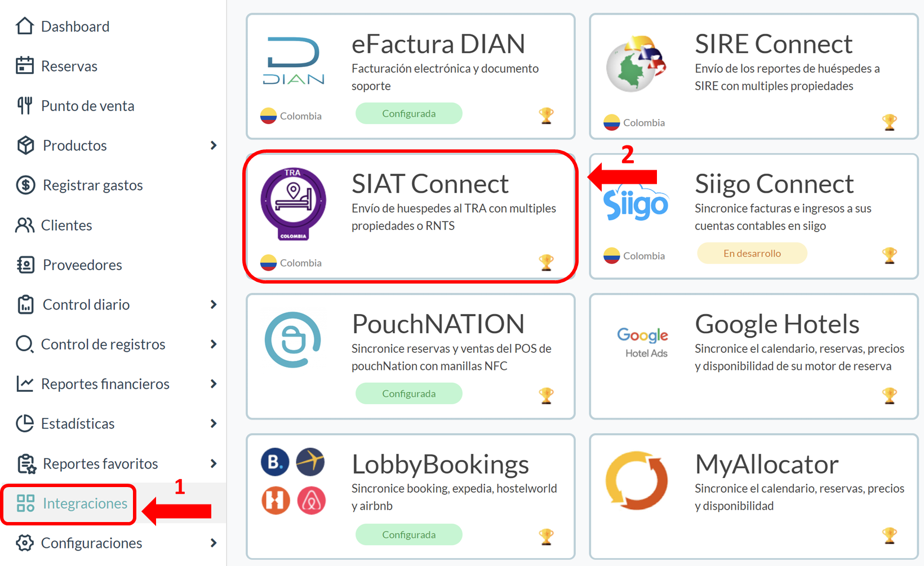Screen dimensions: 924x566
Task: Select Integraciones in the sidebar menu
Action: (85, 503)
